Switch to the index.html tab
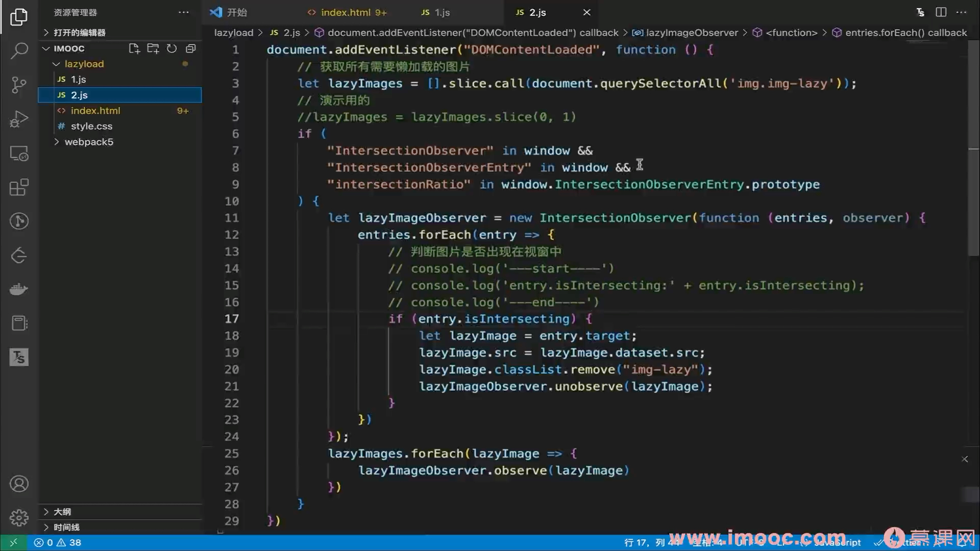 click(x=346, y=12)
